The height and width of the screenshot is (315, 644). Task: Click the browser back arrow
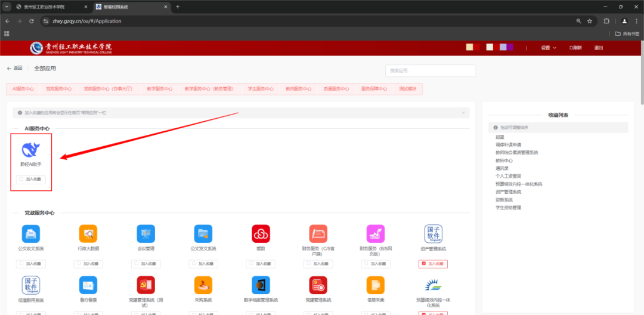(7, 21)
